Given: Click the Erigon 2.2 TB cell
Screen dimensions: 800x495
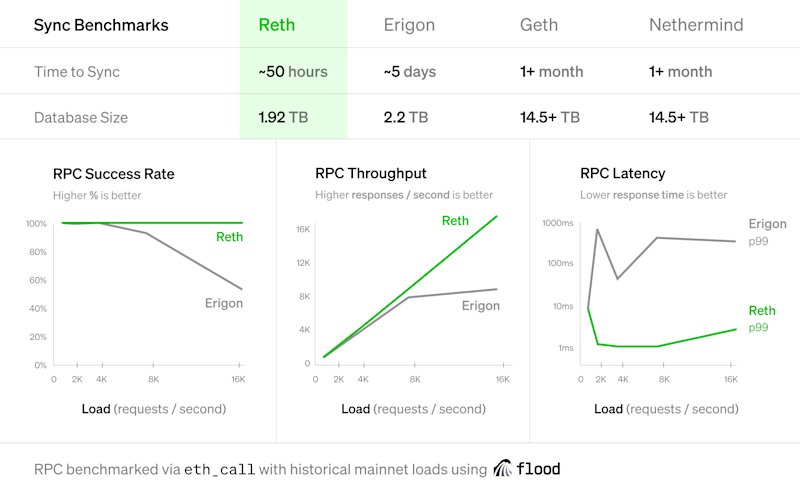Looking at the screenshot, I should tap(406, 117).
